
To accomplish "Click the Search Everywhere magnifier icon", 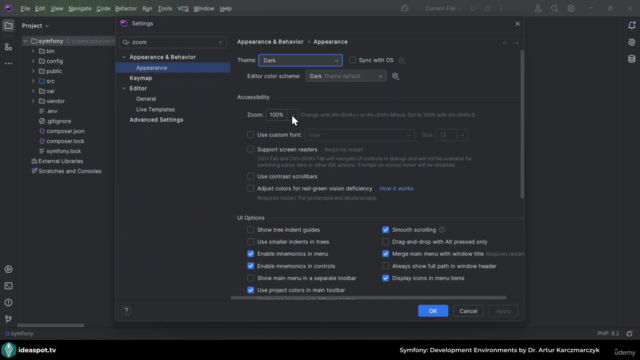I will pyautogui.click(x=554, y=9).
